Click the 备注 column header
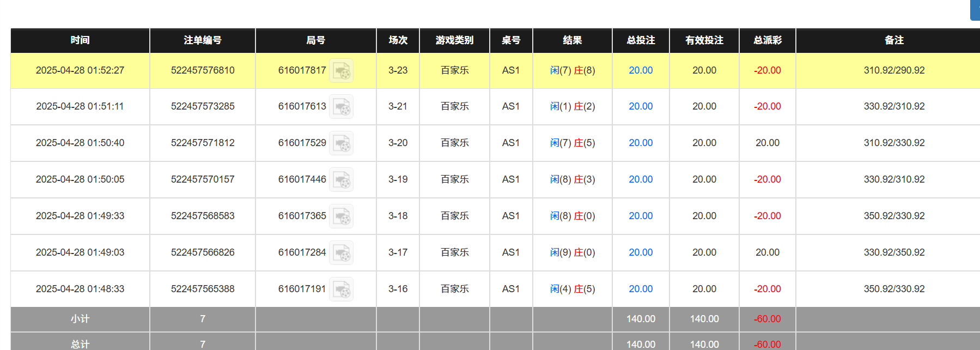The image size is (980, 350). [x=893, y=40]
